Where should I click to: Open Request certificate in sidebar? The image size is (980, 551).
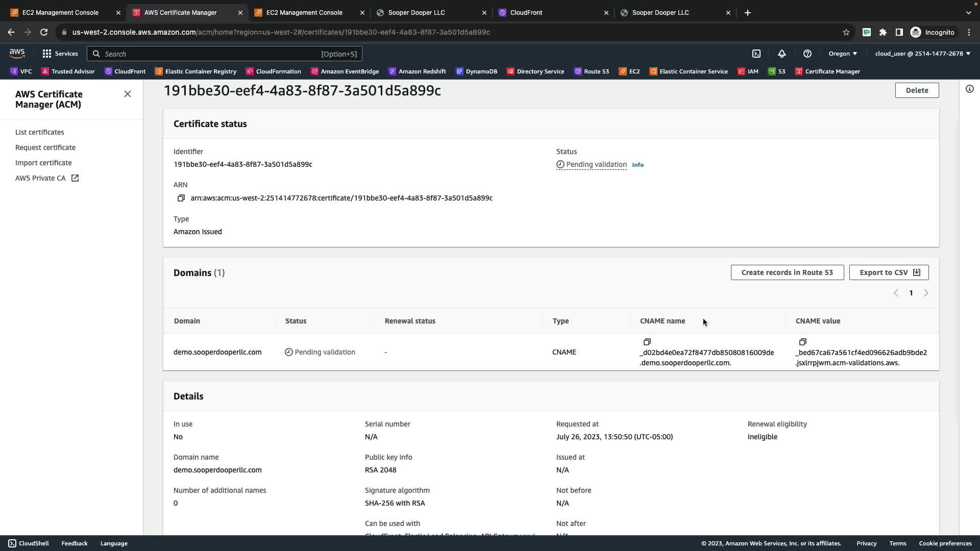point(45,147)
